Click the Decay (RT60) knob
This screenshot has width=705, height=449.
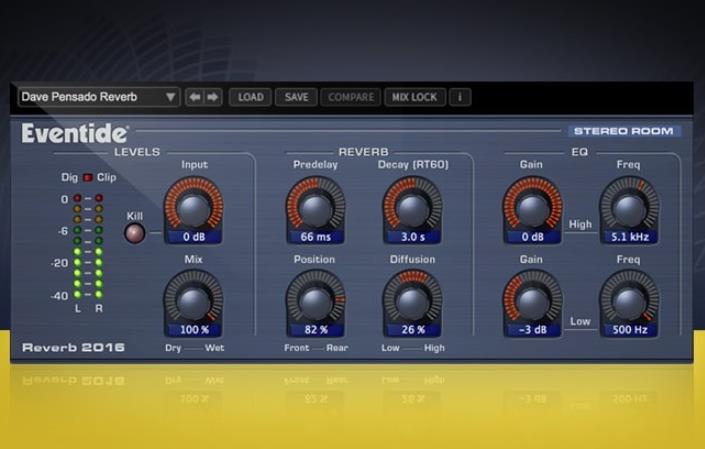pyautogui.click(x=412, y=208)
